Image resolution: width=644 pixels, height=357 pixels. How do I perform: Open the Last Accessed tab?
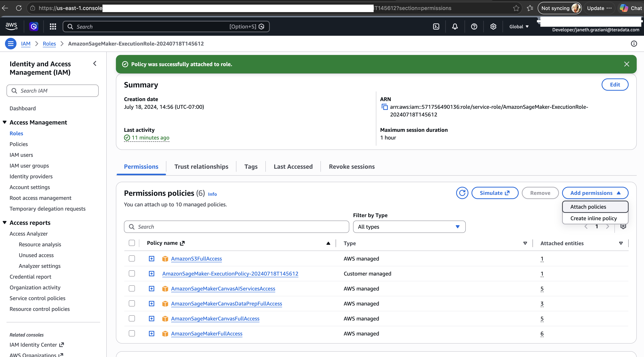click(293, 167)
